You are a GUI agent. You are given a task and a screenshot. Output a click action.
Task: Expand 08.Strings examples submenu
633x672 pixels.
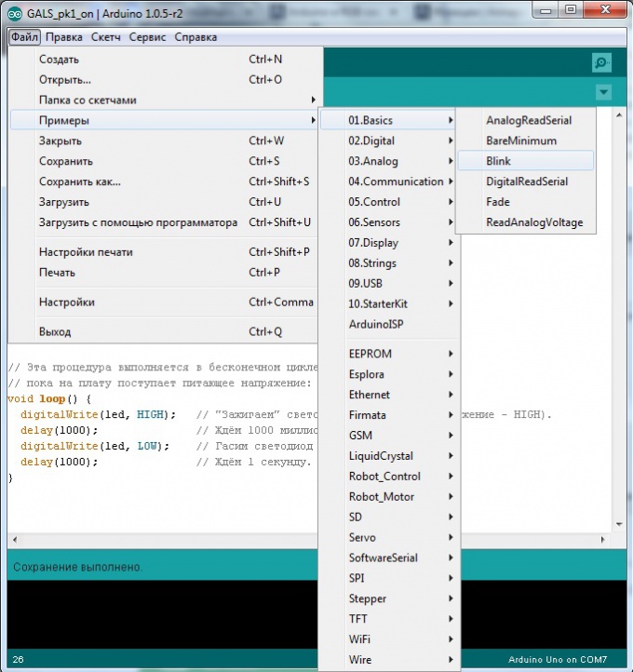click(x=389, y=263)
